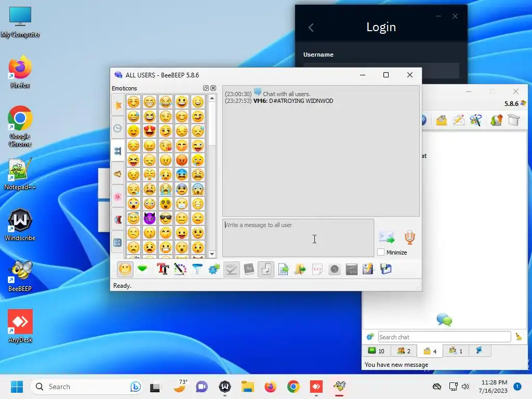532x399 pixels.
Task: Click envelope with face icon in main toolbar
Action: (442, 120)
